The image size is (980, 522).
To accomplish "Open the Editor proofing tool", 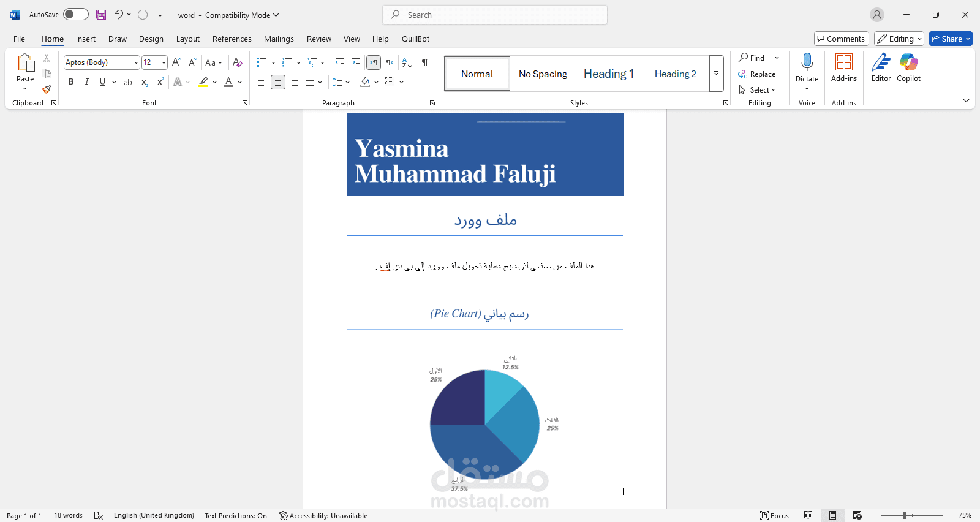I will (881, 67).
